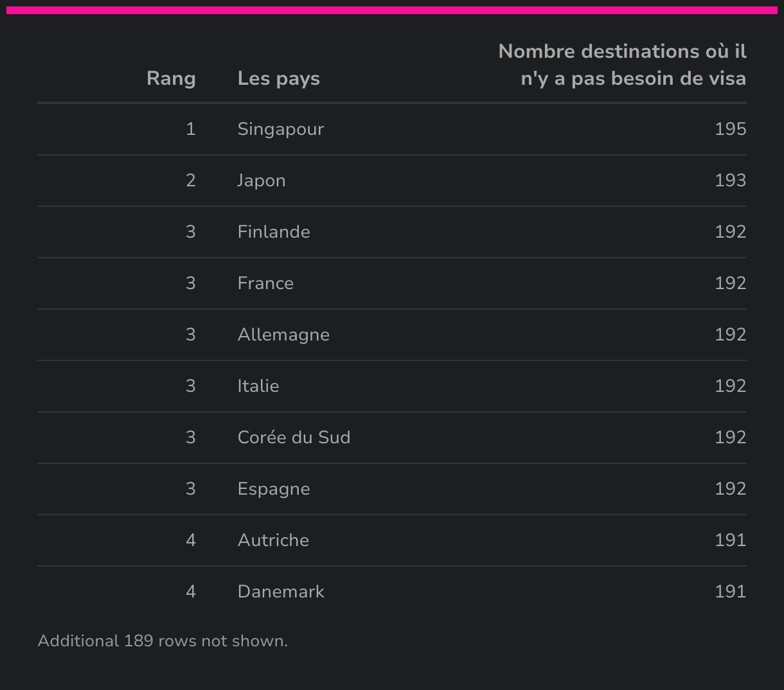Click the Les pays column header
This screenshot has height=690, width=784.
click(278, 78)
